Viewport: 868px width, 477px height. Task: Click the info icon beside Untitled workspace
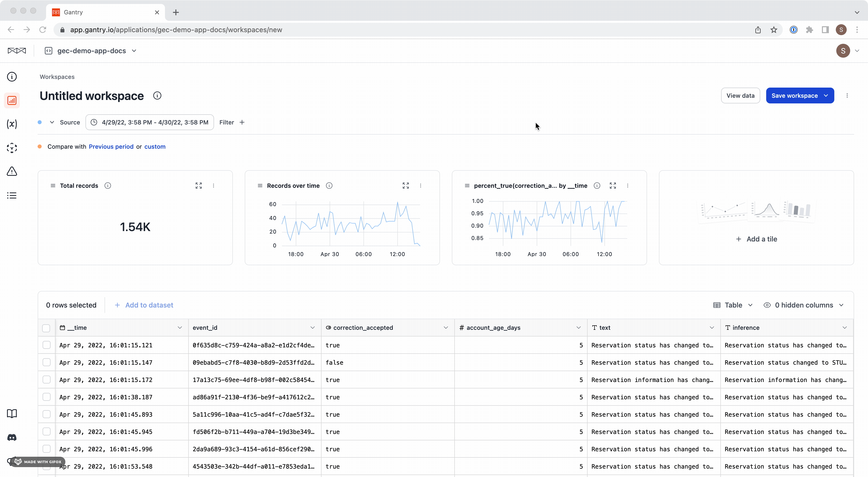click(x=157, y=95)
